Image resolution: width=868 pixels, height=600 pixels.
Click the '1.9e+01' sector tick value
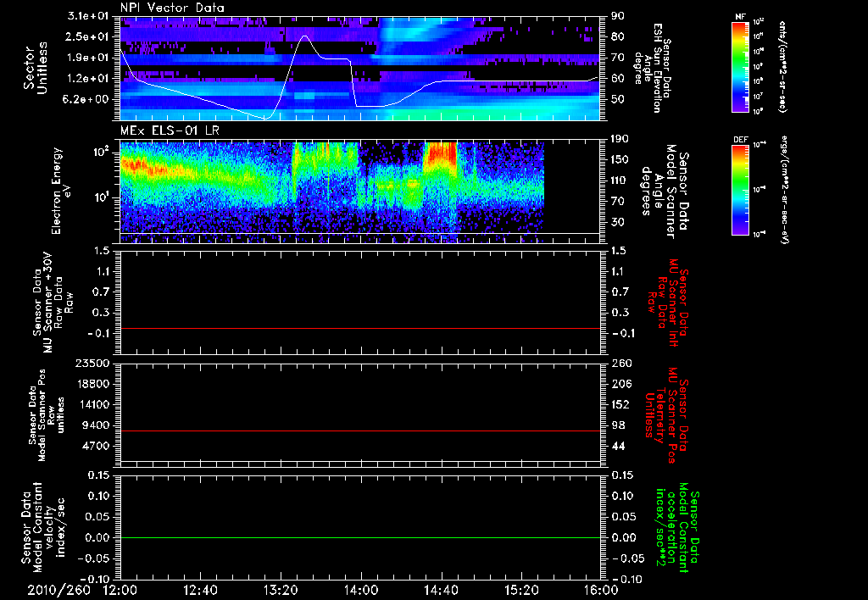pos(88,58)
